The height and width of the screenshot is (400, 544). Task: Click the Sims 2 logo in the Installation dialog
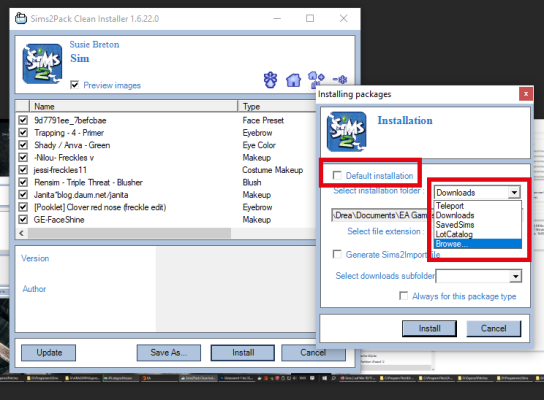tap(347, 131)
